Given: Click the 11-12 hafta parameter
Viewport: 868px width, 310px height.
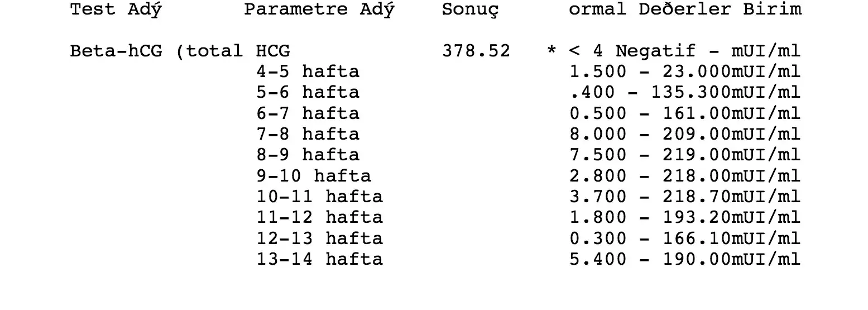Looking at the screenshot, I should click(320, 217).
